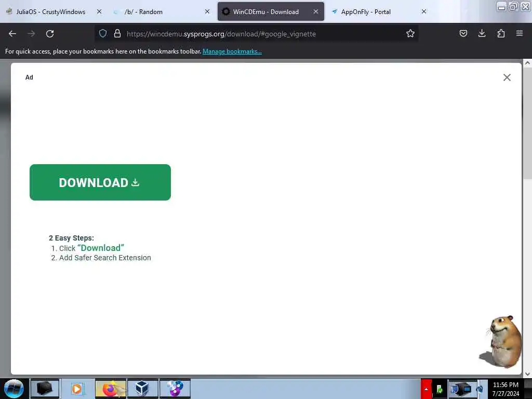Open the taskbar clock and date
Viewport: 532px width, 399px height.
click(506, 389)
